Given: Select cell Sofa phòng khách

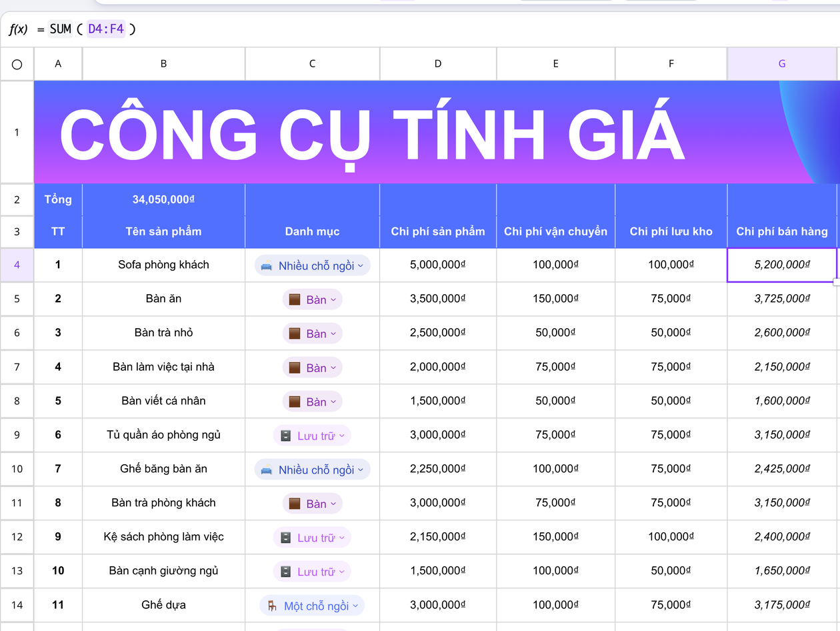Looking at the screenshot, I should click(164, 265).
